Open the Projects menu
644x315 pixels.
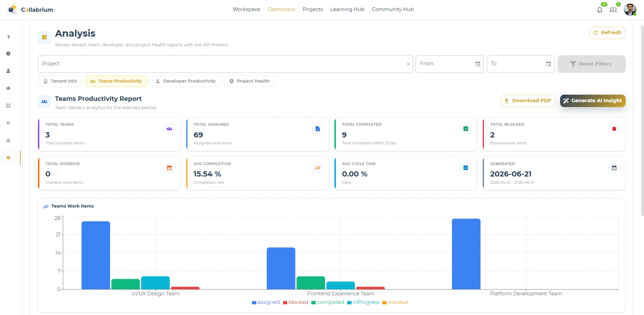pos(313,9)
